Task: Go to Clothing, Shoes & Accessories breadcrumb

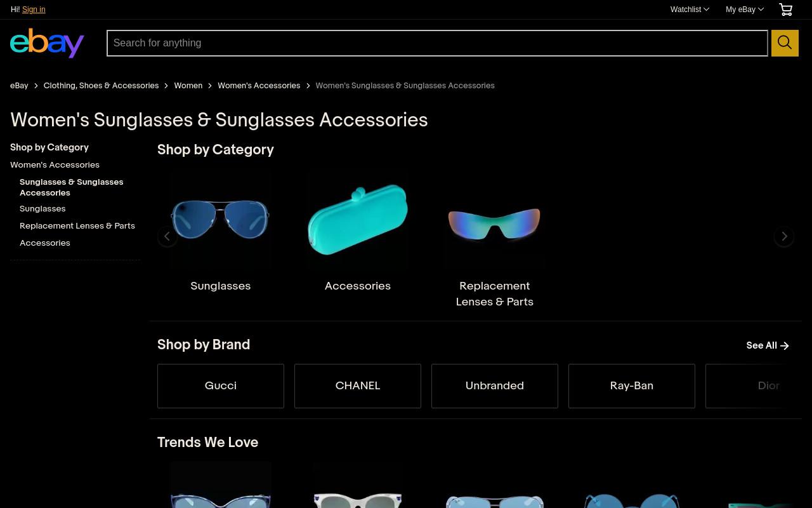Action: [101, 86]
